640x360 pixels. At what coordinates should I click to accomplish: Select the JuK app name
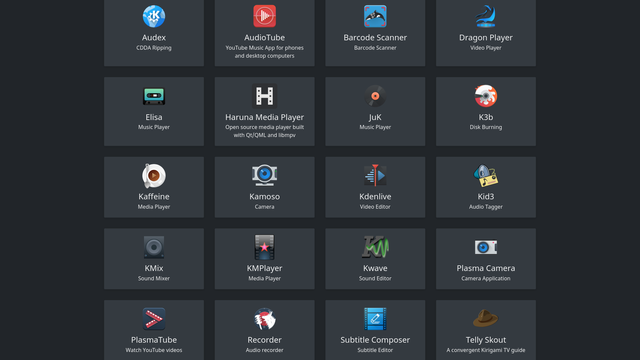pyautogui.click(x=375, y=117)
